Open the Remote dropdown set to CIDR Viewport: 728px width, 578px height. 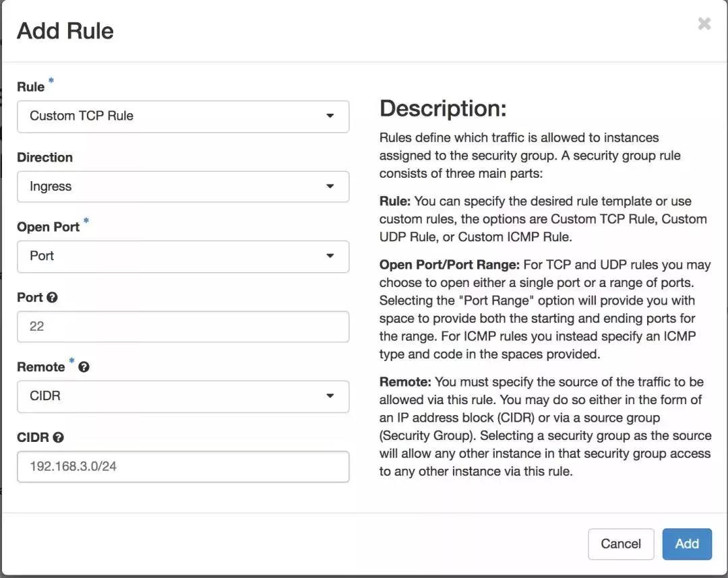tap(183, 397)
